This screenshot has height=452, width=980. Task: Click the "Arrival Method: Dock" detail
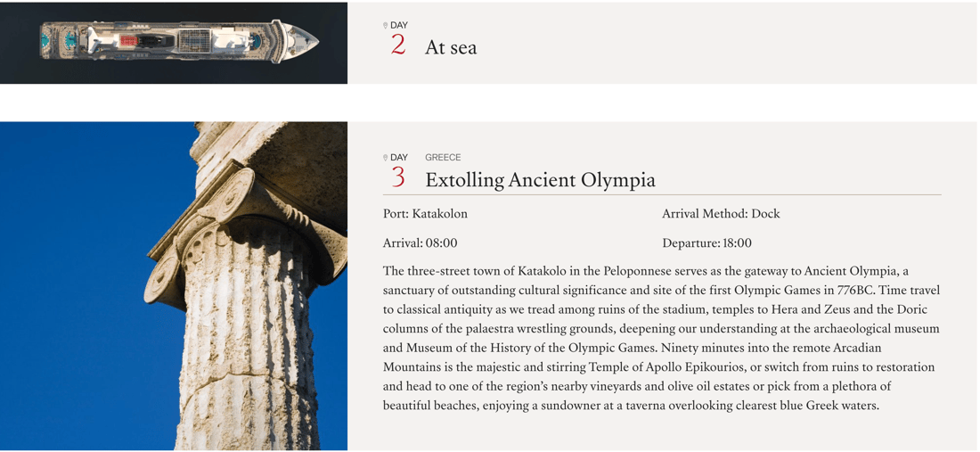click(722, 214)
